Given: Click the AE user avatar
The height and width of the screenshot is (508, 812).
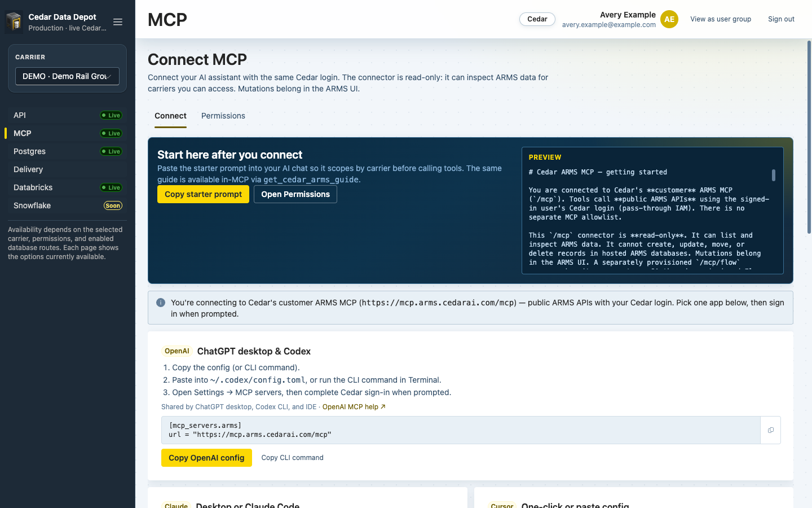Looking at the screenshot, I should [x=669, y=19].
